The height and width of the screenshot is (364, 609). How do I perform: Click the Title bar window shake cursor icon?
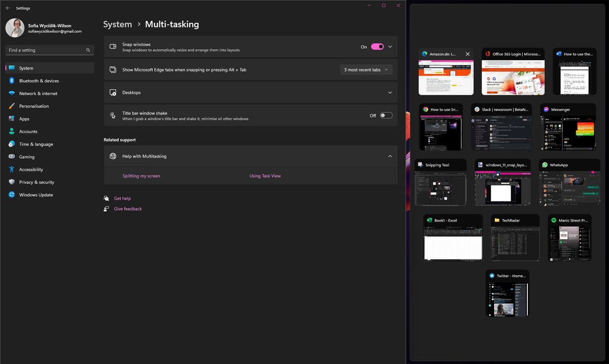point(112,115)
